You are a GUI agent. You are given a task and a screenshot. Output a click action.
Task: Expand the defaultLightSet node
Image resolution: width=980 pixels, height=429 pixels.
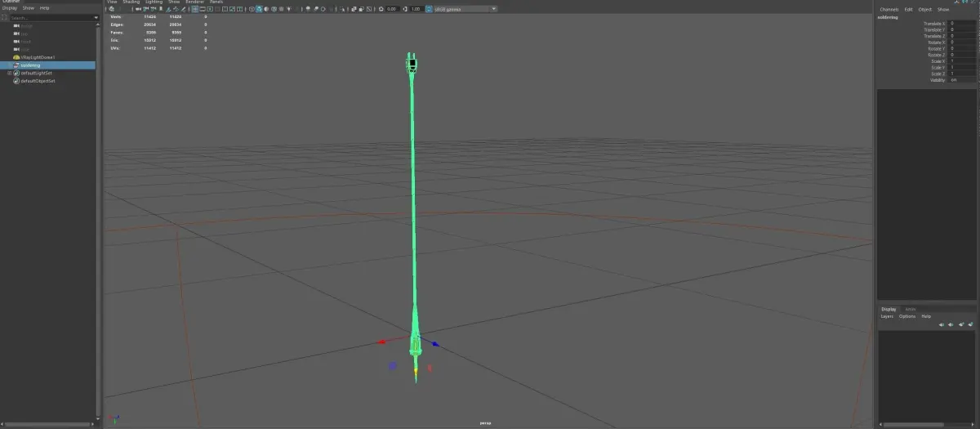pyautogui.click(x=9, y=73)
